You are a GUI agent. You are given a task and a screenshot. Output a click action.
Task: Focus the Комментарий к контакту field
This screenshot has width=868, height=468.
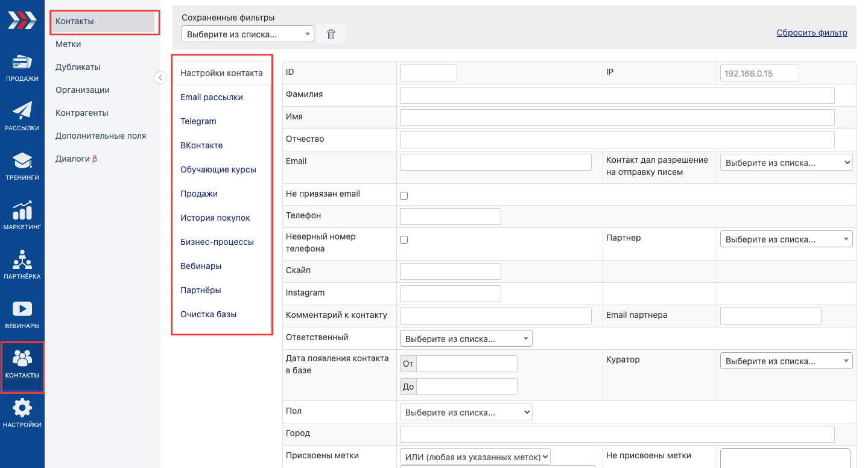(496, 316)
